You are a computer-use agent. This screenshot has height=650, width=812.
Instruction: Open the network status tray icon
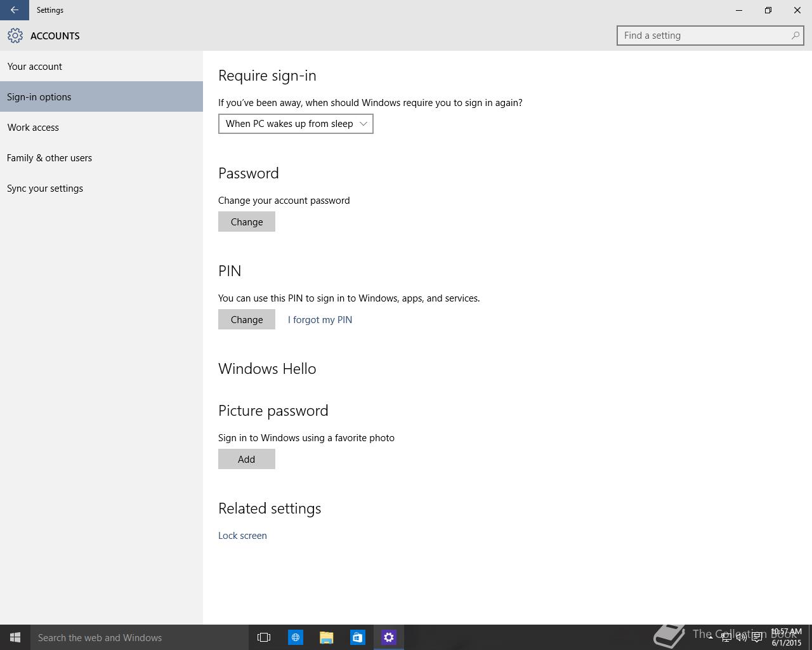coord(726,638)
